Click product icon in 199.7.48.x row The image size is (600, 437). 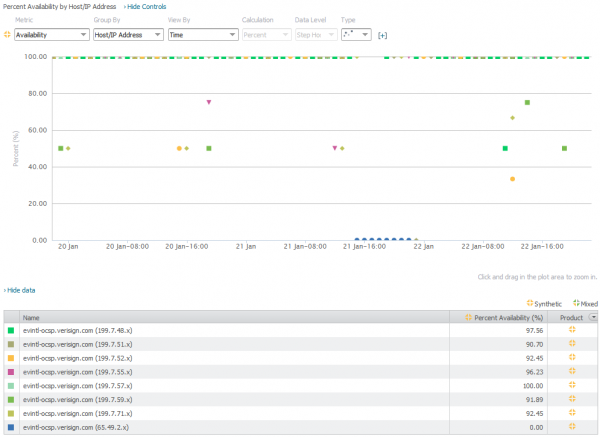point(572,329)
